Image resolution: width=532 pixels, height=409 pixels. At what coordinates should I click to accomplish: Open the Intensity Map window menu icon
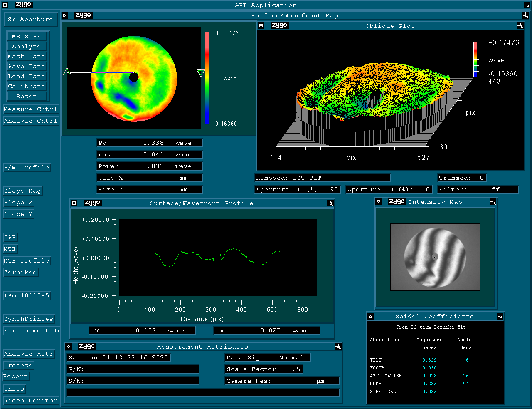coord(379,202)
